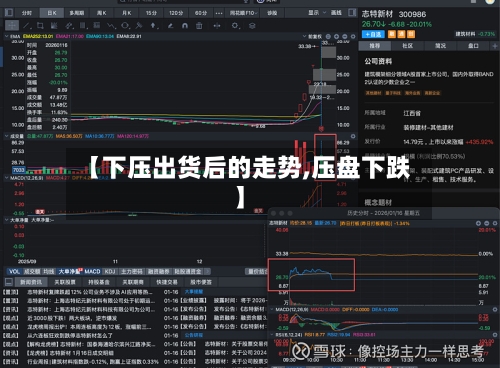Click the +自选 button
This screenshot has width=500, height=368.
(x=373, y=34)
